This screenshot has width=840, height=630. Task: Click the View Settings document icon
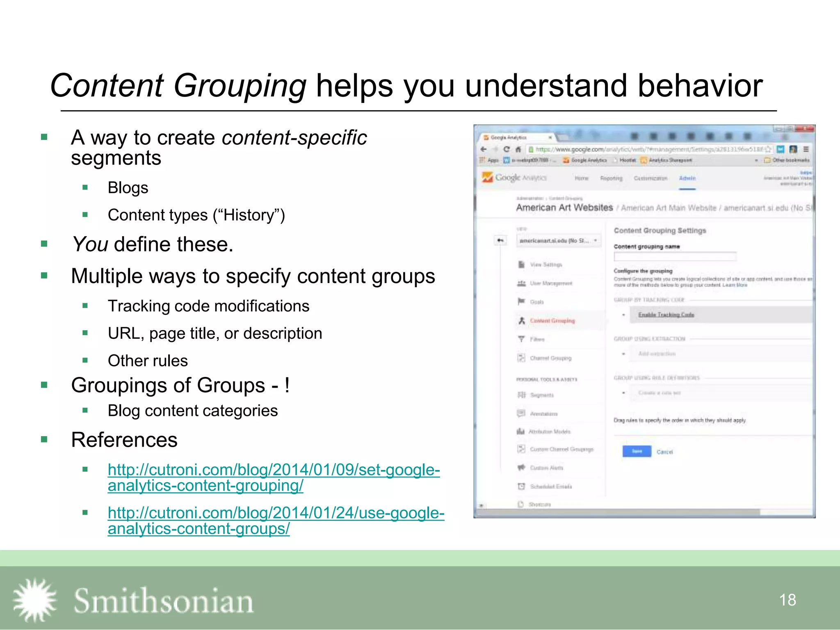[521, 265]
